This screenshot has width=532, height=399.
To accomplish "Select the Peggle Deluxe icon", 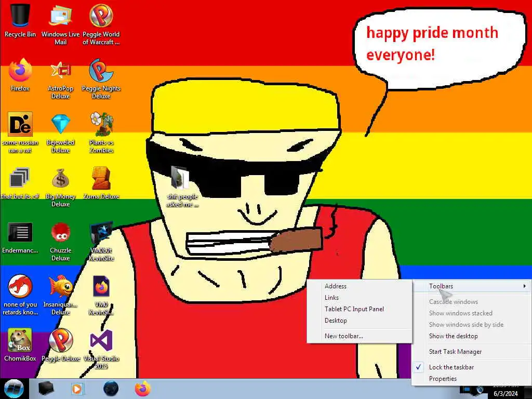I will tap(60, 345).
